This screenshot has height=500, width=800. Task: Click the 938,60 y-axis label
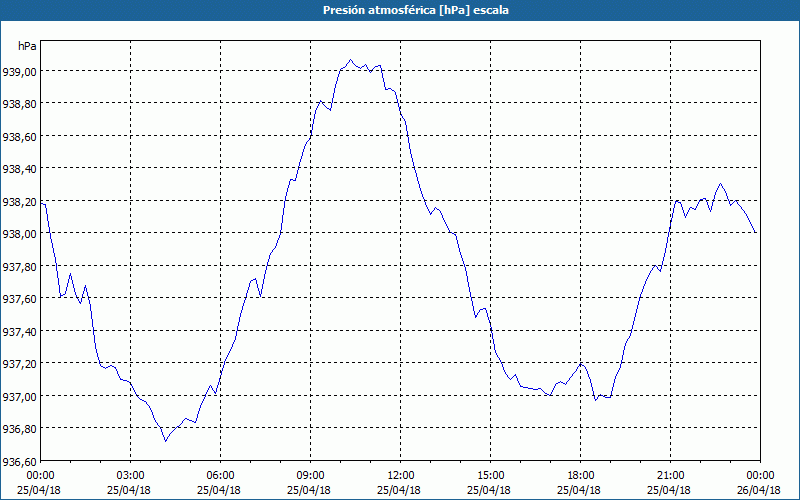click(x=19, y=137)
